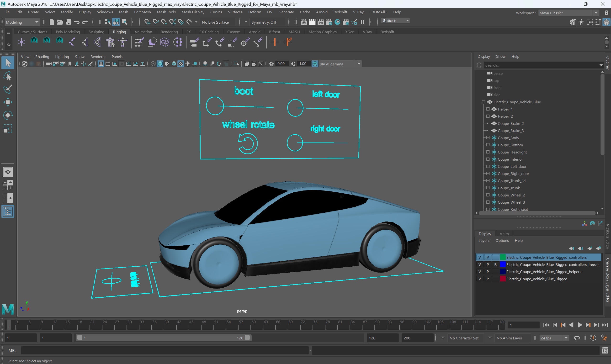Click the red color swatch of Rigged layer
Viewport: 611px width, 364px height.
click(503, 279)
